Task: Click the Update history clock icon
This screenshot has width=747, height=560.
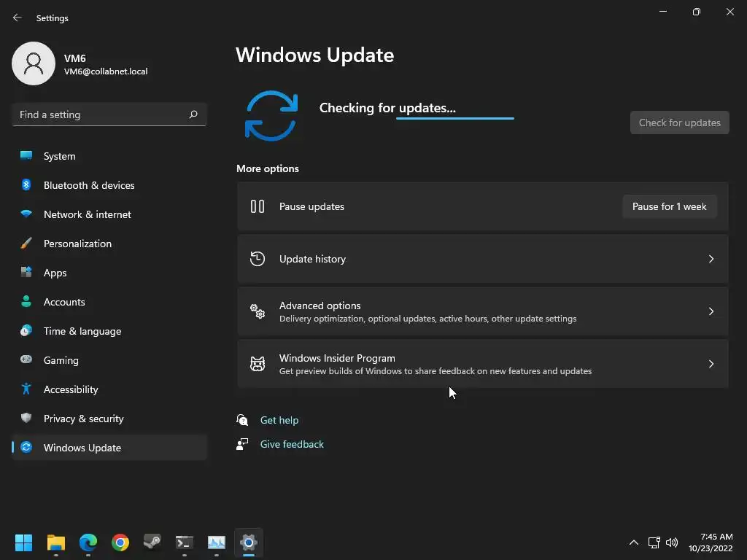Action: pos(258,259)
